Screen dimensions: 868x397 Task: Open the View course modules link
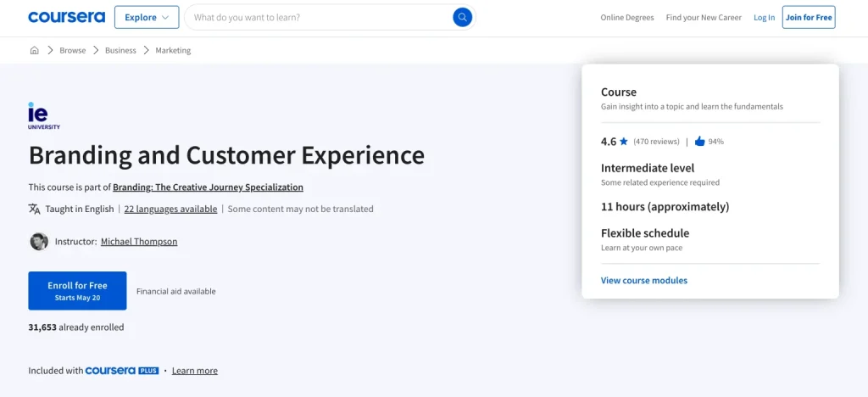pos(644,280)
